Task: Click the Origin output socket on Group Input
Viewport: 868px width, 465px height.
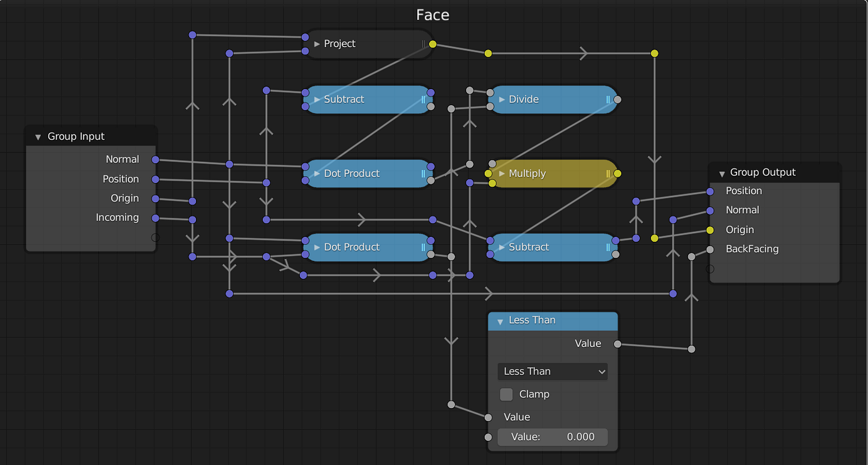Action: (x=155, y=198)
